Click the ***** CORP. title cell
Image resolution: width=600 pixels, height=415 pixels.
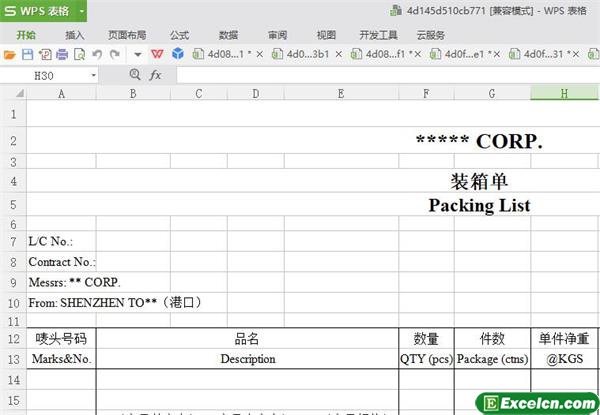point(479,141)
